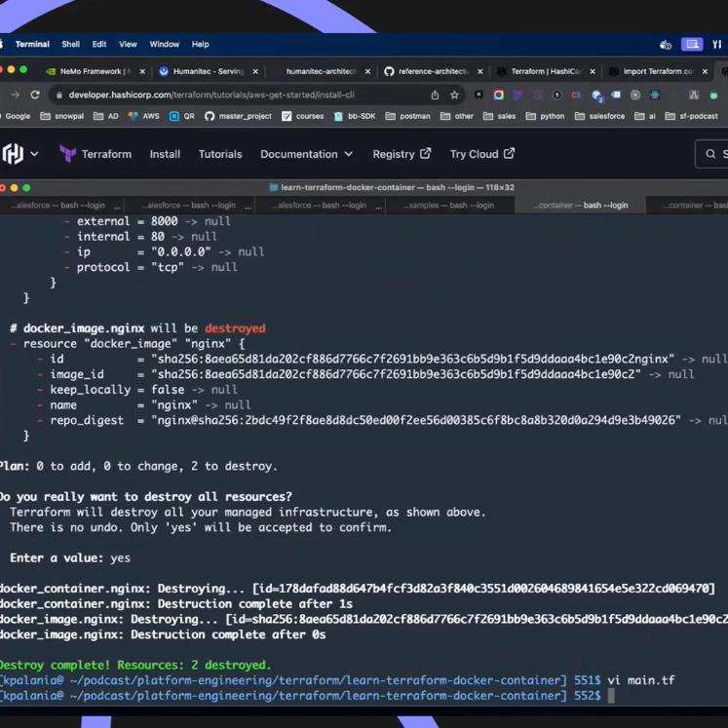Switch to reference-architecture GitHub tab

[x=433, y=71]
